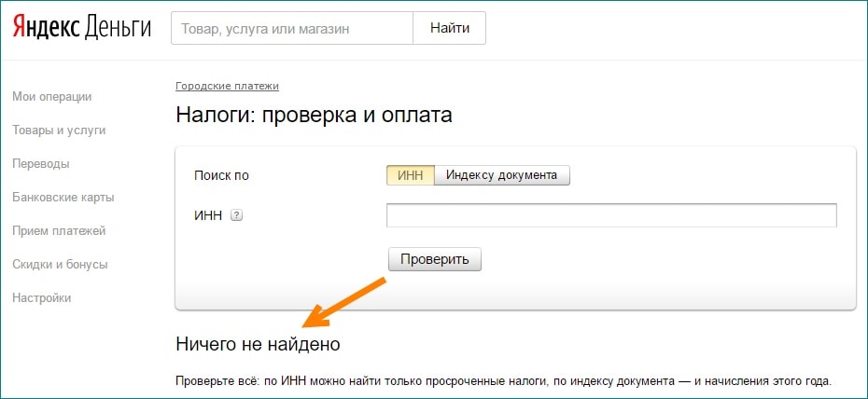The height and width of the screenshot is (399, 868).
Task: Switch search to Индексу документа
Action: (501, 175)
